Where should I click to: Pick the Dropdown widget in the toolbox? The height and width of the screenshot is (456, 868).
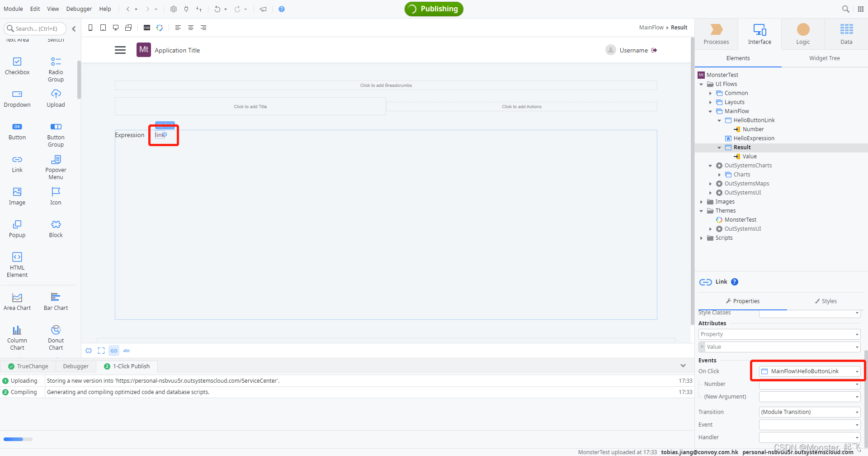point(17,99)
